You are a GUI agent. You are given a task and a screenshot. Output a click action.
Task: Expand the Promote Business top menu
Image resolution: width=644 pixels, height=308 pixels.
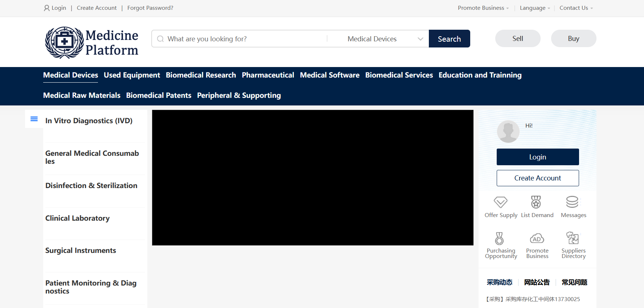click(483, 8)
